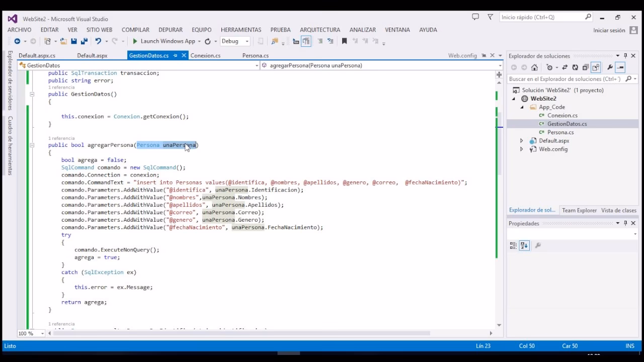
Task: Switch to the Conexion.cs tab
Action: [205, 55]
